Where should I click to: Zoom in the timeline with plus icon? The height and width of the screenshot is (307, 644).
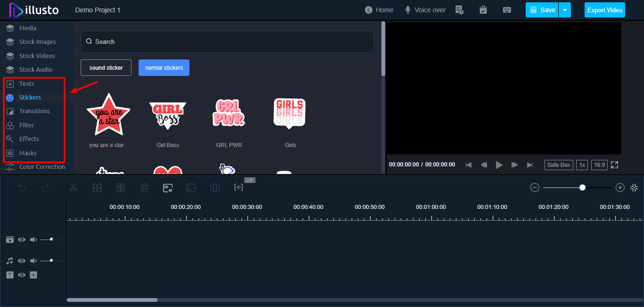620,188
